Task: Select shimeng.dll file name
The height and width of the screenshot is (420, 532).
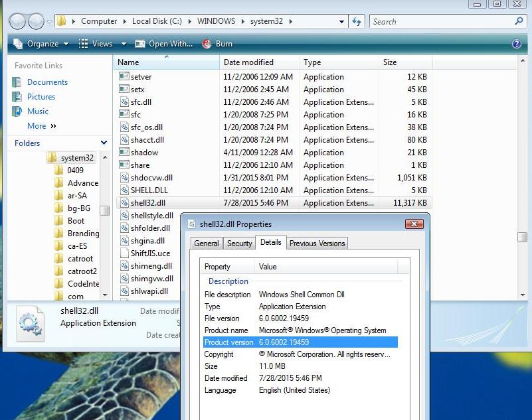Action: tap(151, 266)
